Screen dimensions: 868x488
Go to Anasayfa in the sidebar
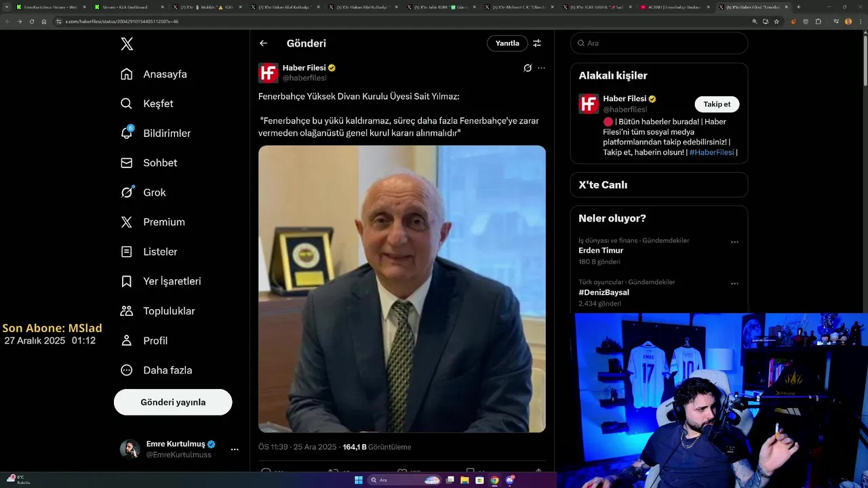pos(154,74)
